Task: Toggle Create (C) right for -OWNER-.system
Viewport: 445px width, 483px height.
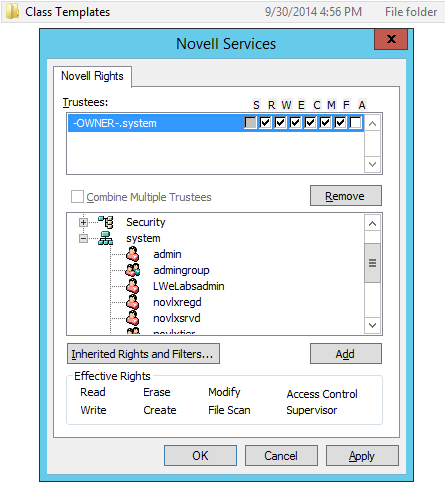Action: (310, 123)
